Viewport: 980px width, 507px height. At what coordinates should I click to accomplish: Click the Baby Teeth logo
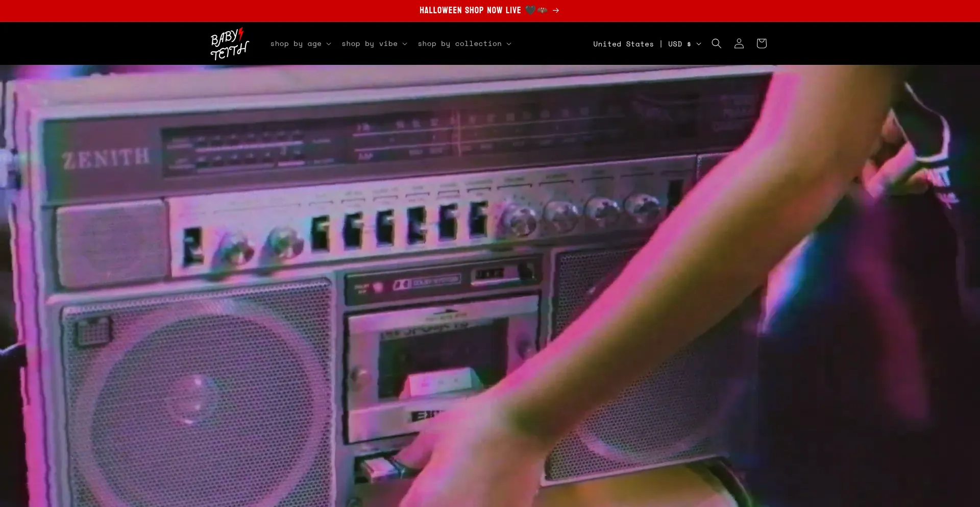tap(230, 43)
